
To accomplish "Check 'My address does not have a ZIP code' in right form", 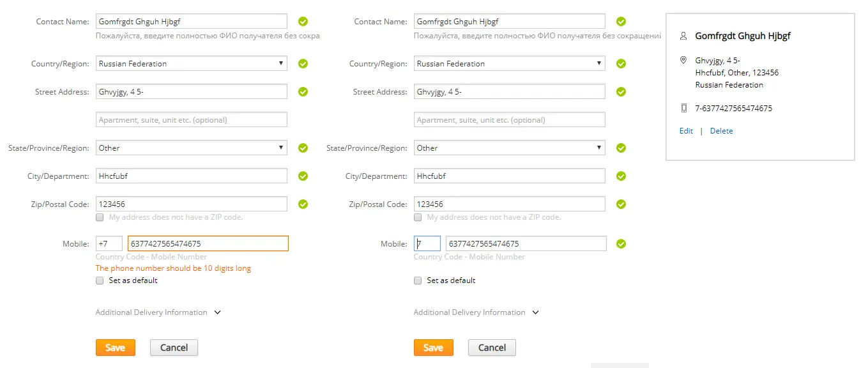I will 418,217.
